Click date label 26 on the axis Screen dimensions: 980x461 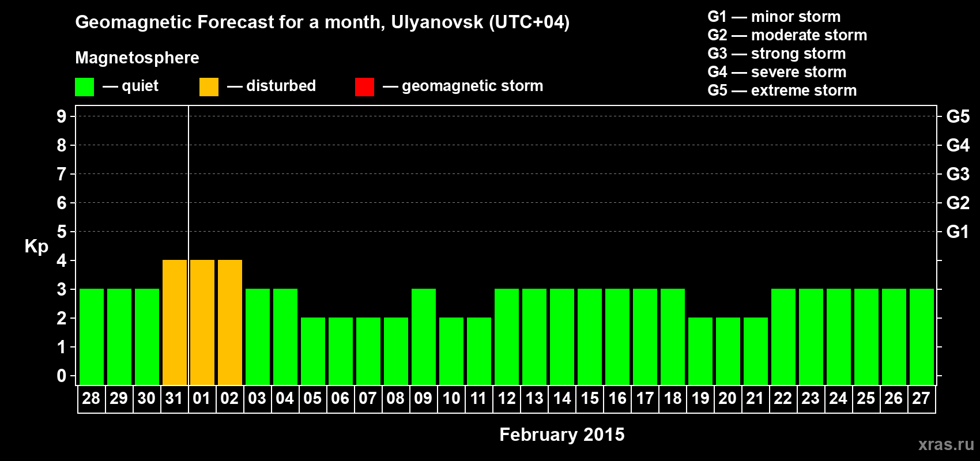click(894, 399)
